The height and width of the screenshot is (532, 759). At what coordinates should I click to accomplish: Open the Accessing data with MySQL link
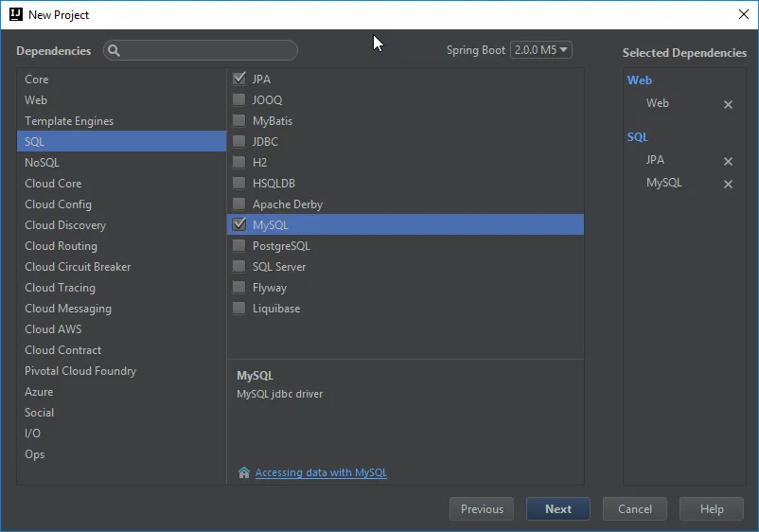(321, 472)
